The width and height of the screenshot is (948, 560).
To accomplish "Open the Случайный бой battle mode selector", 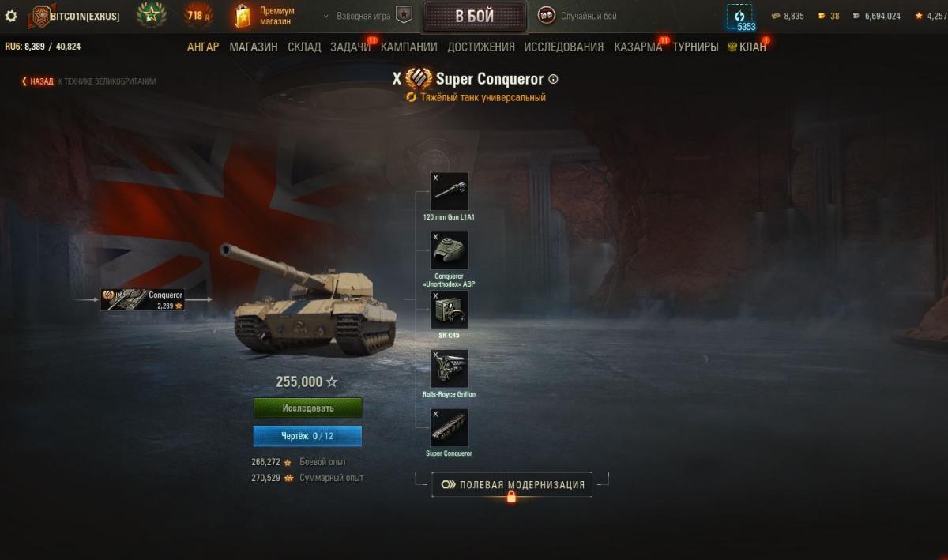I will click(x=579, y=16).
